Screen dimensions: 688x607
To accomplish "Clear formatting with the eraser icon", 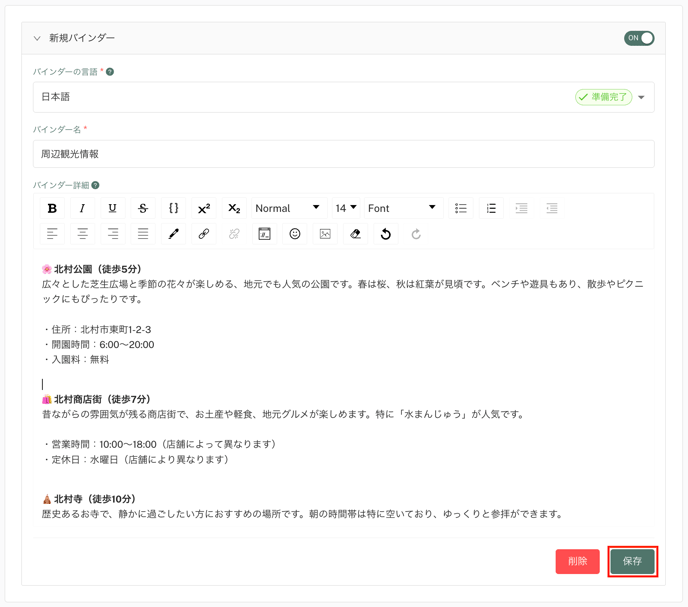I will pyautogui.click(x=355, y=234).
